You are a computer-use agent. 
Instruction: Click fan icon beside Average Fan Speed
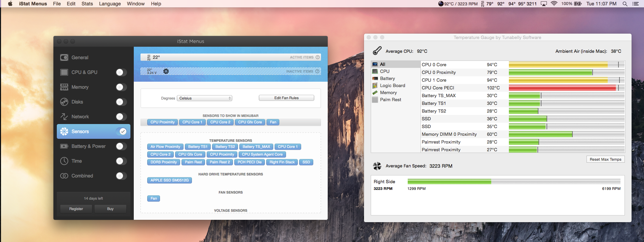point(377,166)
